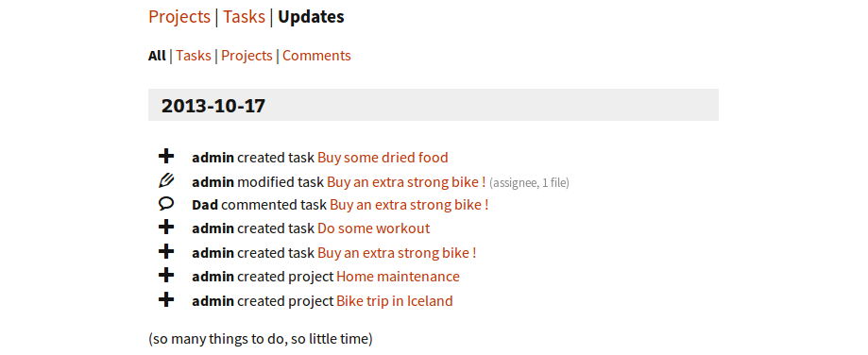Filter updates by Comments
This screenshot has height=355, width=868.
pyautogui.click(x=316, y=56)
